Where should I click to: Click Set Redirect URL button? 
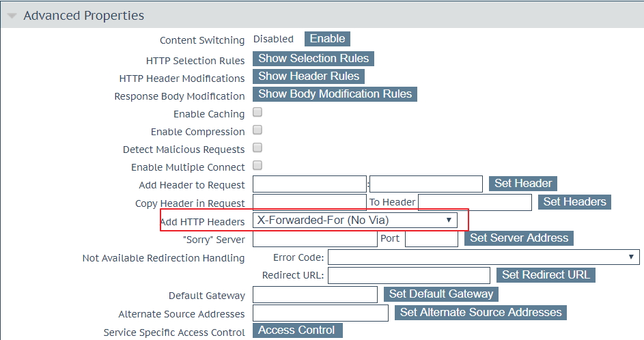[x=546, y=275]
